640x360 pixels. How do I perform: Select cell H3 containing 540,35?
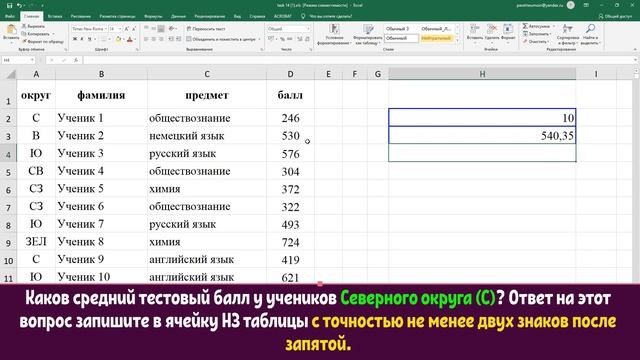click(x=482, y=135)
